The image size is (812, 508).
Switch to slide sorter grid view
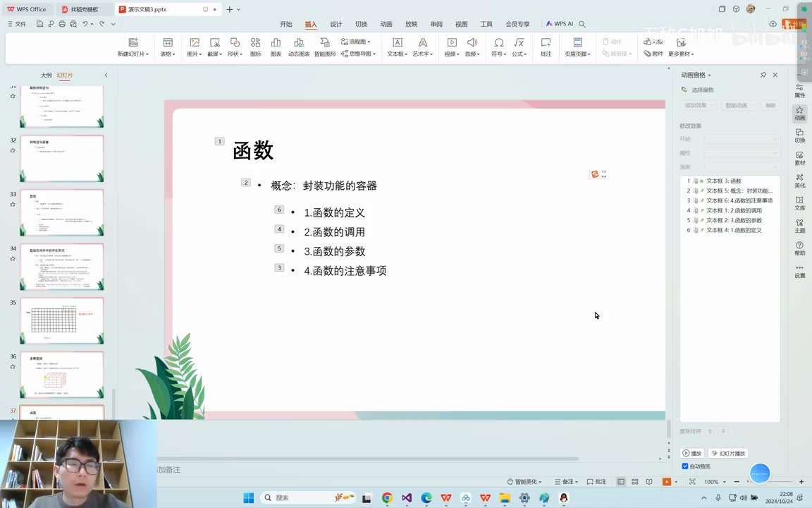pos(635,482)
